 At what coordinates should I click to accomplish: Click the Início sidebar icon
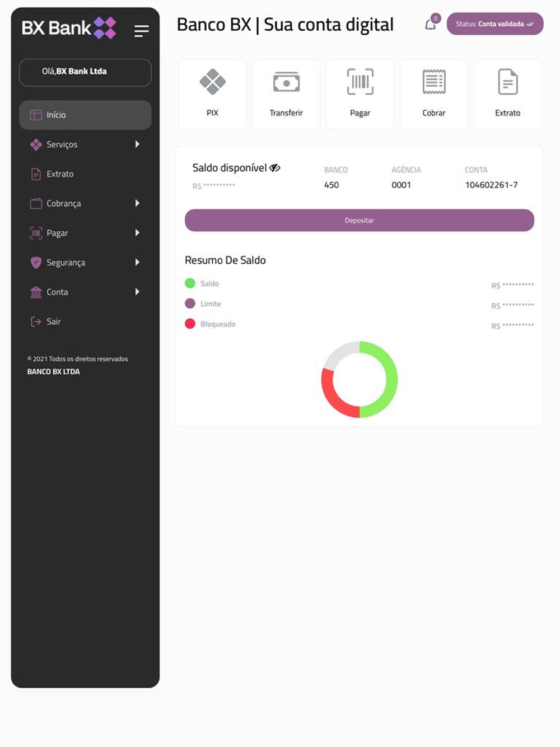click(36, 115)
